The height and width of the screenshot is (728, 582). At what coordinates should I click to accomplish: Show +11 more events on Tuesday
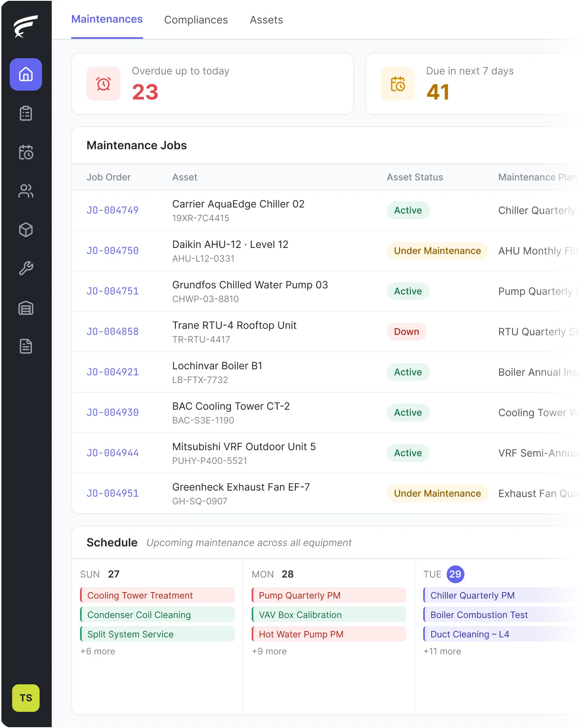(x=442, y=651)
